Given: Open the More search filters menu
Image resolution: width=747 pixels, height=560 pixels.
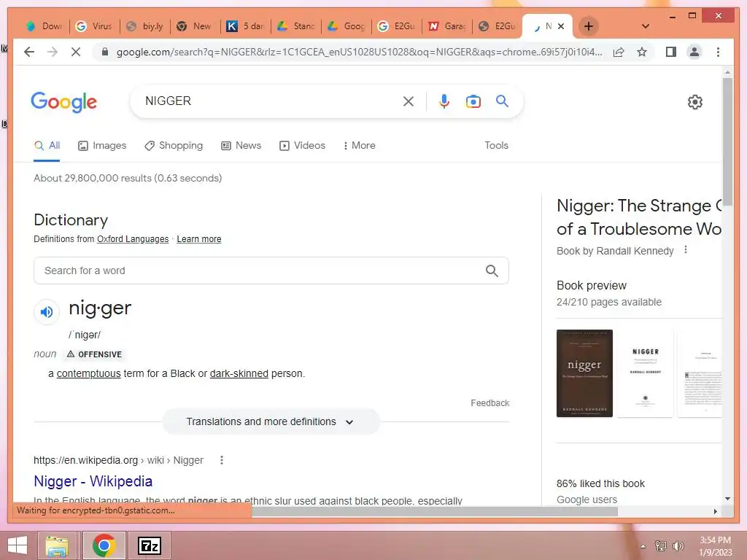Looking at the screenshot, I should coord(359,145).
